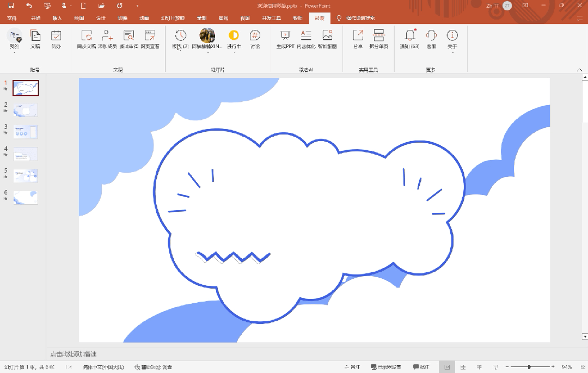Open the 进行中 status dropdown

click(x=234, y=41)
